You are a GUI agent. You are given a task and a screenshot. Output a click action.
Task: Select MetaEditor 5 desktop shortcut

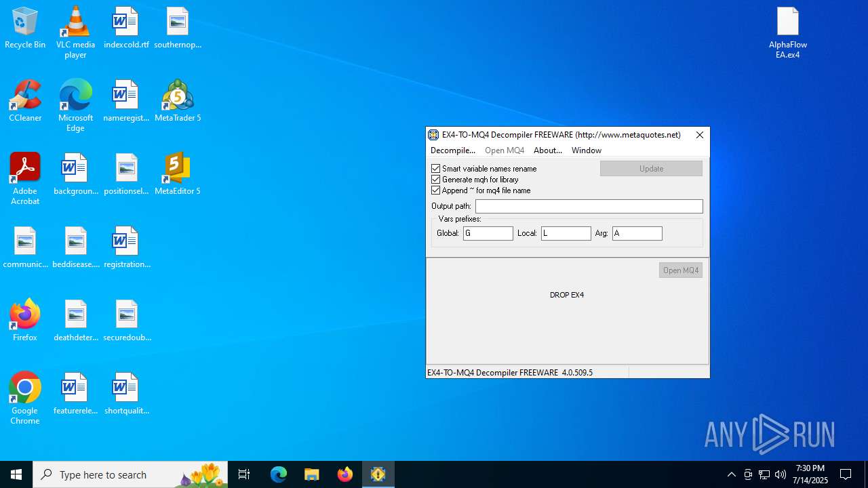[178, 175]
